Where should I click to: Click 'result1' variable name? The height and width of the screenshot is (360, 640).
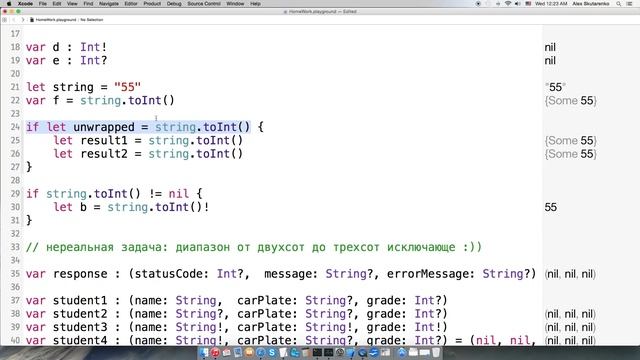(104, 141)
